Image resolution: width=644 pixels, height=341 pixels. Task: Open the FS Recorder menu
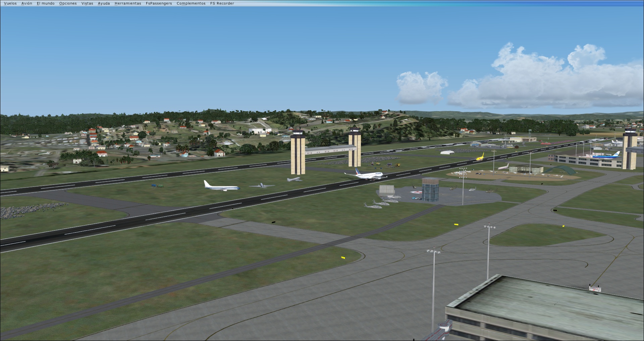(x=222, y=3)
